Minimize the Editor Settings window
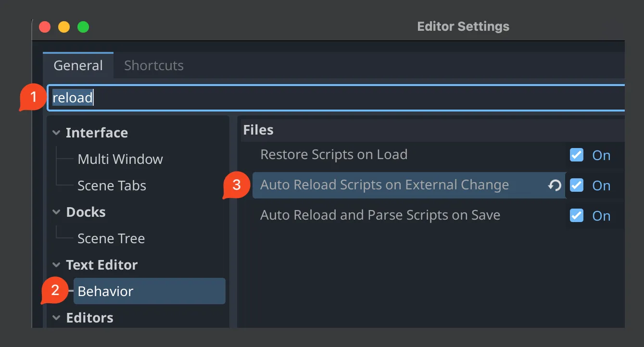Viewport: 644px width, 347px height. click(x=64, y=27)
